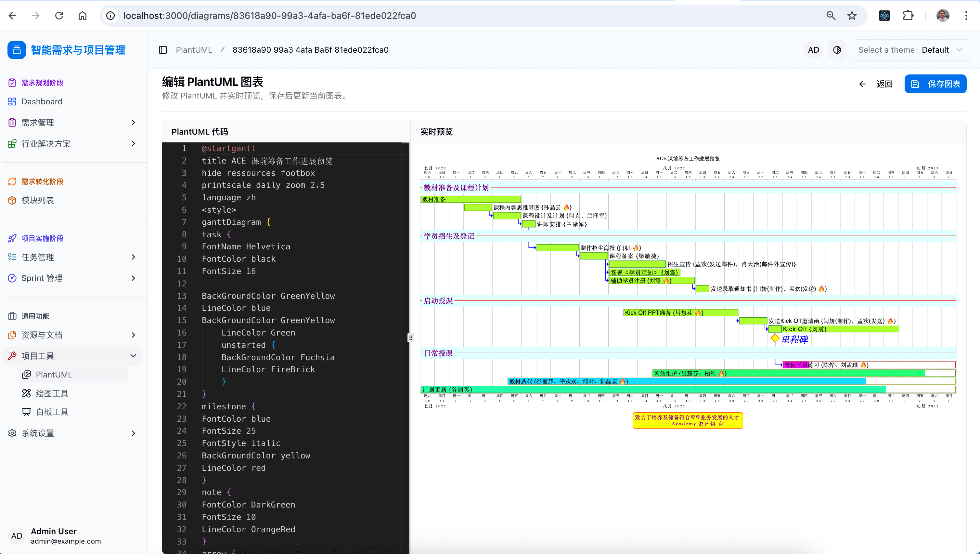Image resolution: width=980 pixels, height=554 pixels.
Task: Expand the Sprint 管理 submenu
Action: (x=133, y=278)
